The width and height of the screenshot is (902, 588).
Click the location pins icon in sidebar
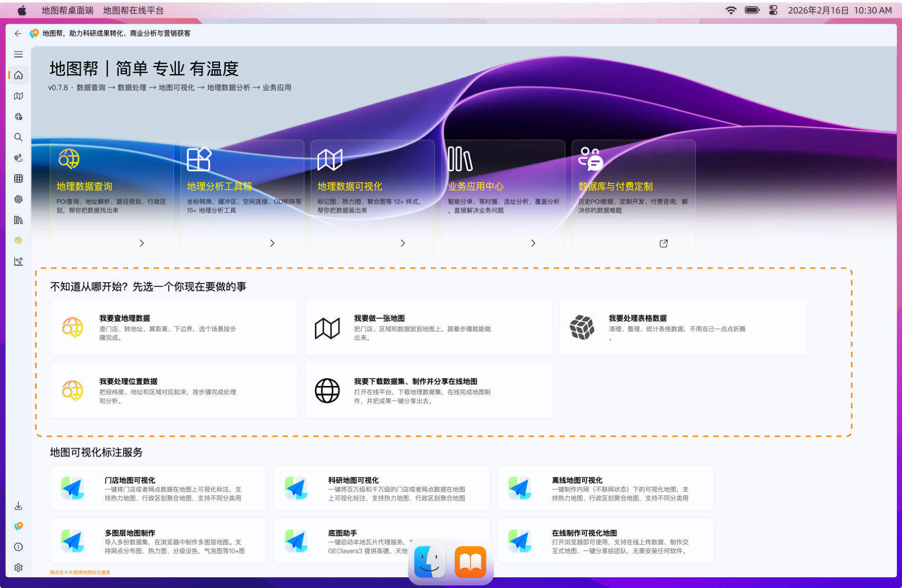tap(18, 158)
